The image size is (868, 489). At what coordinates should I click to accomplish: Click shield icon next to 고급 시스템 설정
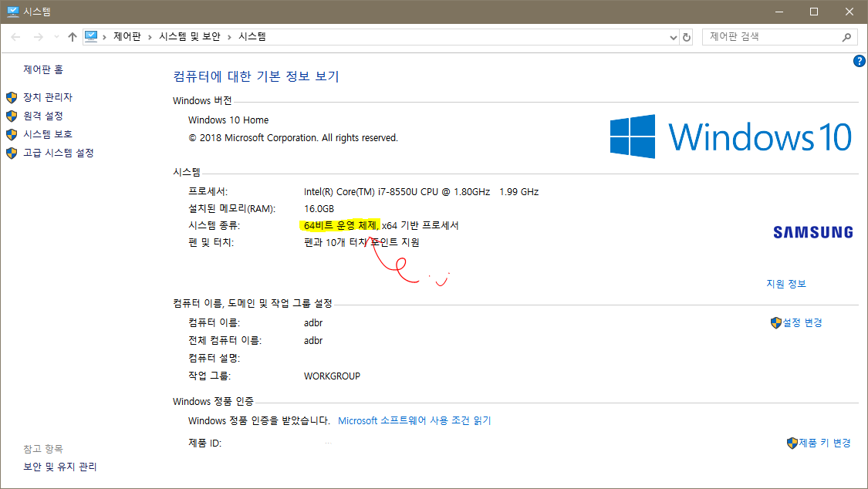12,153
